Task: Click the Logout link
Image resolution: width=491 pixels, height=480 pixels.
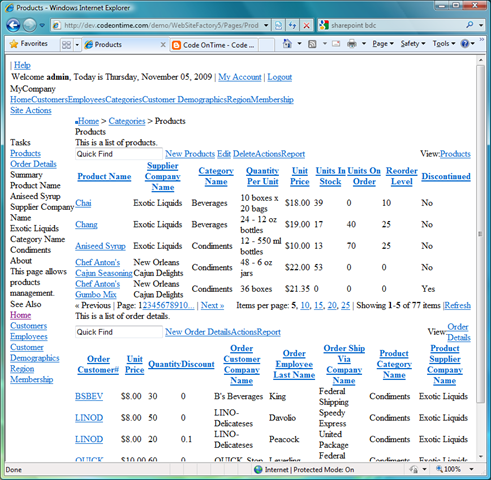Action: pyautogui.click(x=279, y=77)
